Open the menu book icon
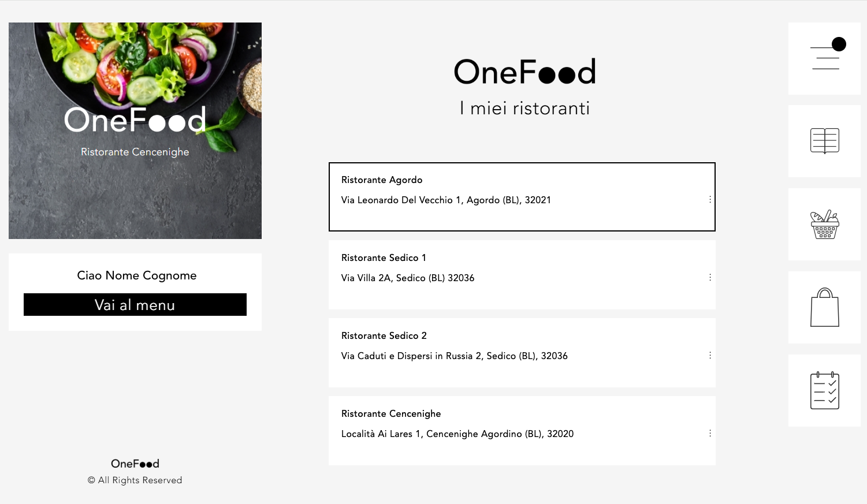867x504 pixels. (825, 141)
